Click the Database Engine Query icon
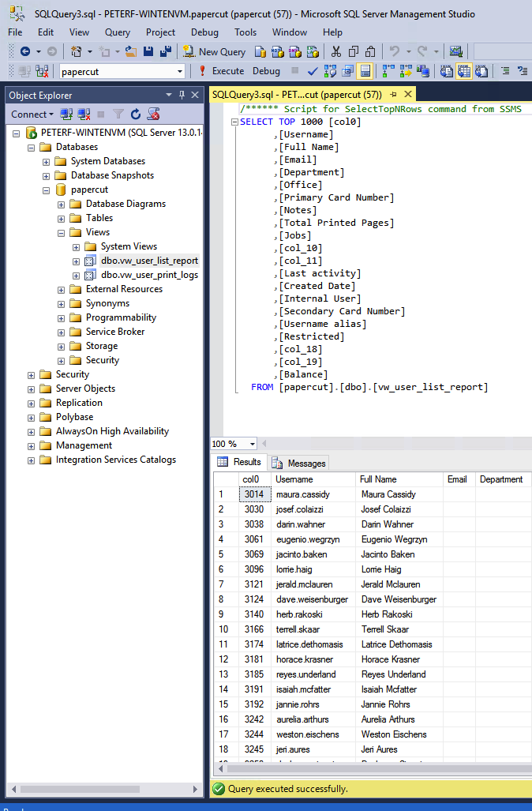 [x=260, y=51]
